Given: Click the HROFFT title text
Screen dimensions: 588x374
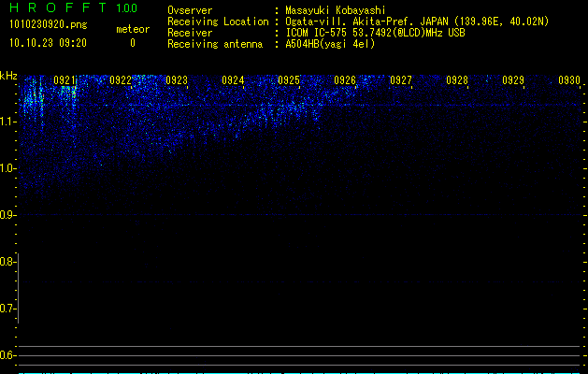Looking at the screenshot, I should [58, 7].
